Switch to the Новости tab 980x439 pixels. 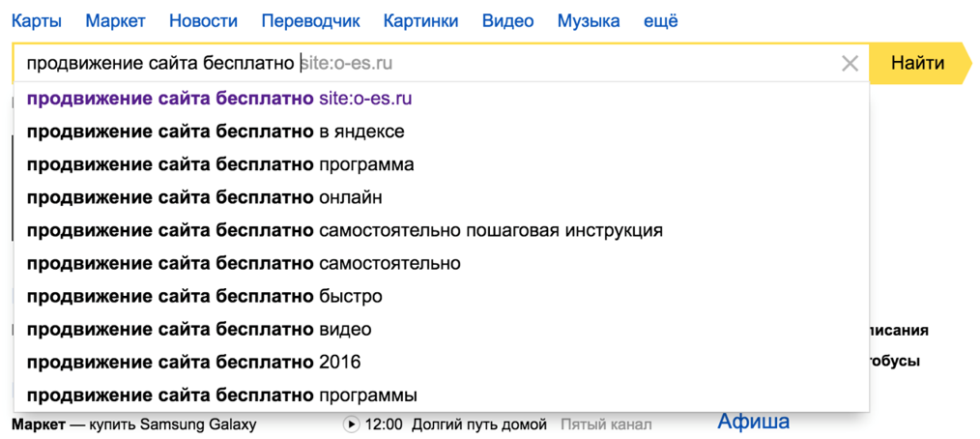pyautogui.click(x=203, y=21)
